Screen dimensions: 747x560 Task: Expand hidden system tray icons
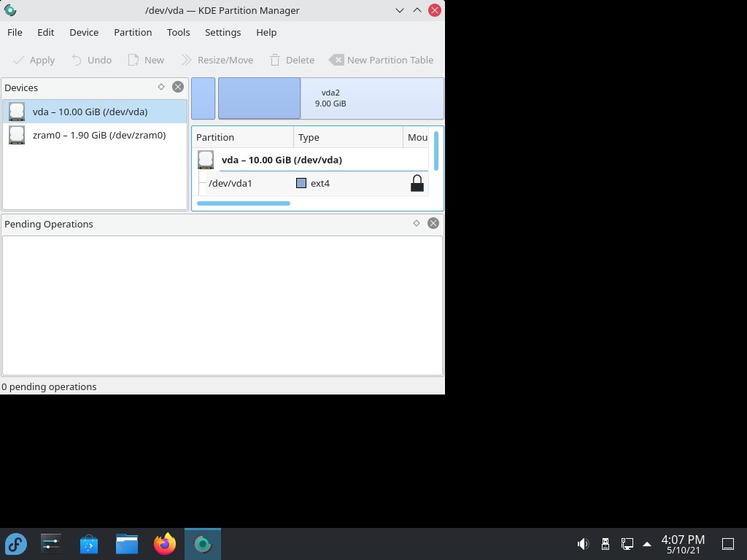(647, 544)
